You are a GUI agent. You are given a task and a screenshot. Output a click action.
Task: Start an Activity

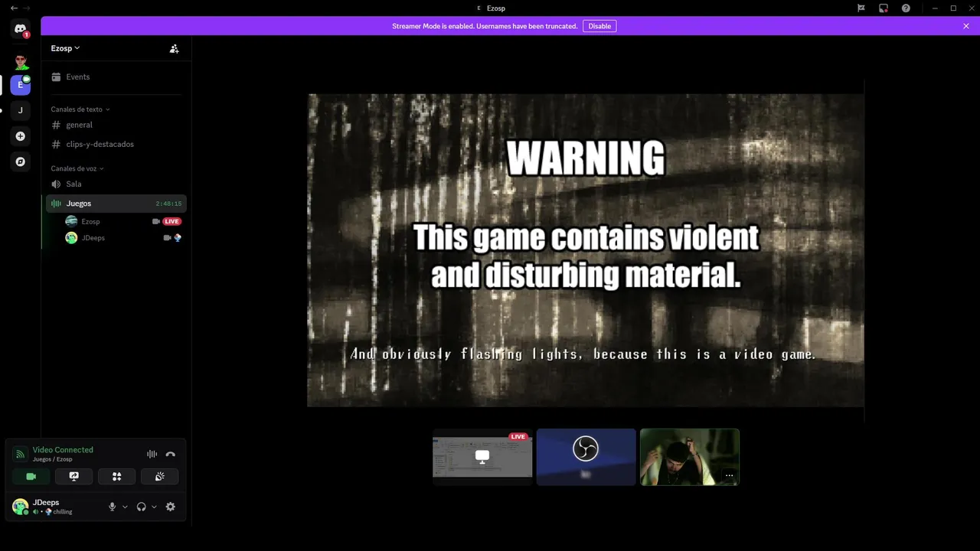pyautogui.click(x=117, y=476)
